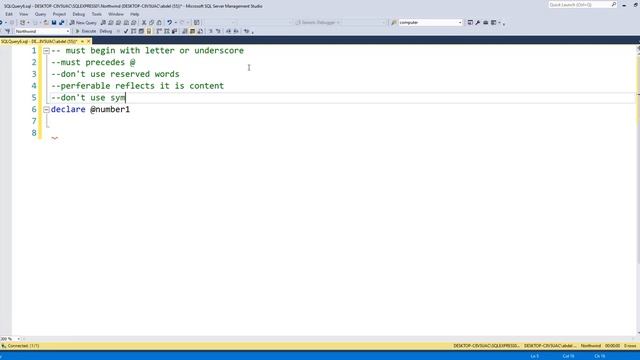This screenshot has height=360, width=640.
Task: Collapse the comment block on line 1
Action: tap(46, 51)
